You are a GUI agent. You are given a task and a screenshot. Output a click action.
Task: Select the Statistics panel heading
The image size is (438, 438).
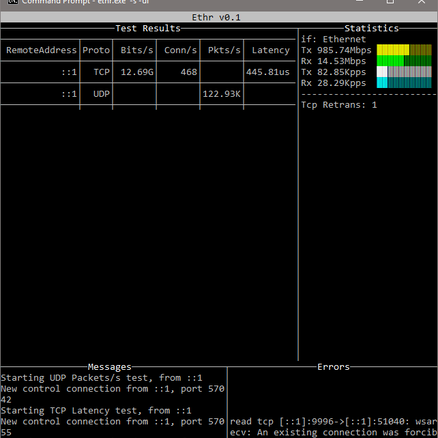(x=371, y=28)
